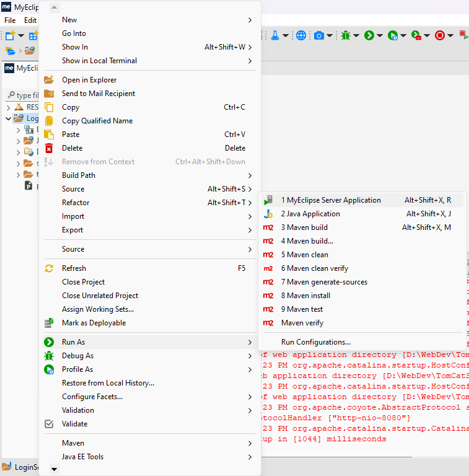Expand the Build Path submenu arrow
The image size is (469, 476).
coord(250,175)
